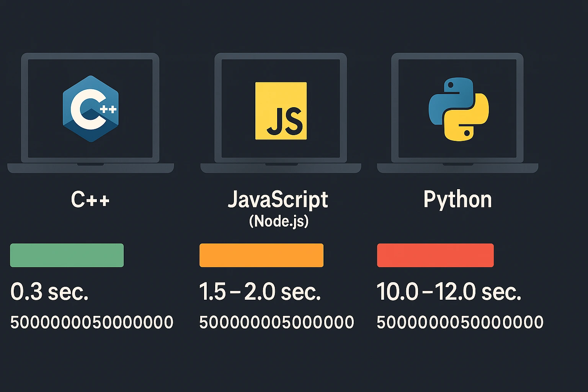This screenshot has height=392, width=588.
Task: Select the green C++ timing bar
Action: tap(67, 255)
